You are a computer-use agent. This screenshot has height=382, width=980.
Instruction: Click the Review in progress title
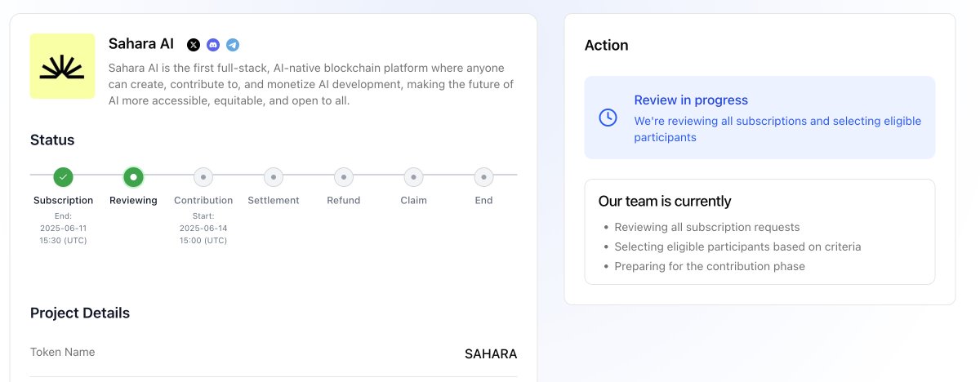click(691, 100)
